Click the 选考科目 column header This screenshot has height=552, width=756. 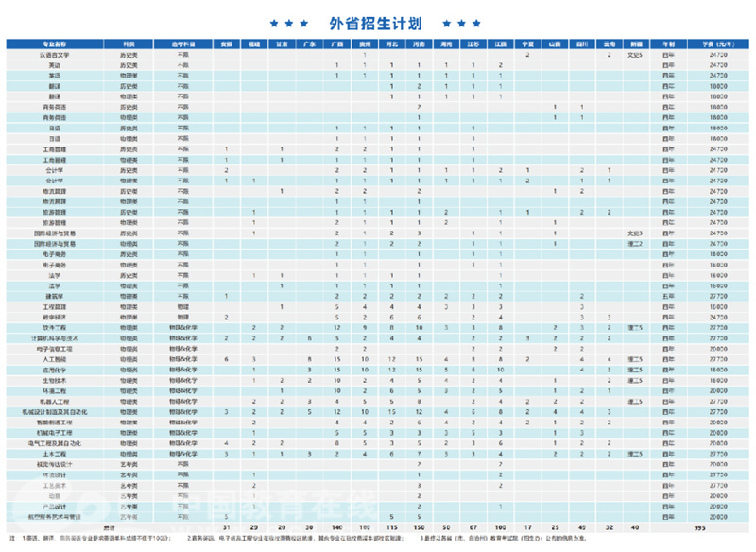coord(183,44)
